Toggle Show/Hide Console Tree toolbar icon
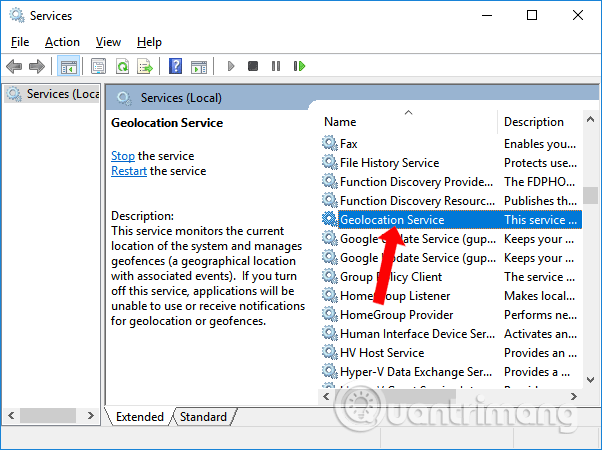This screenshot has width=602, height=450. (x=68, y=66)
